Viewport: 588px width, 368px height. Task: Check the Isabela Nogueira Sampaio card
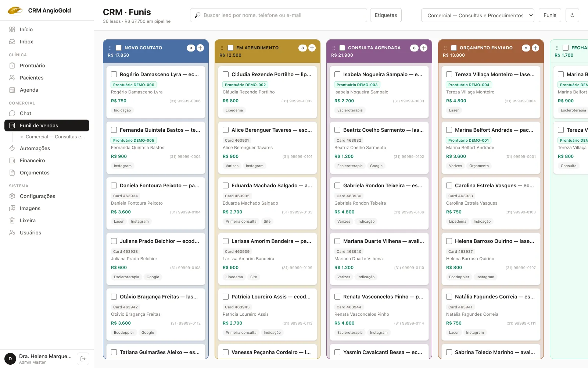pyautogui.click(x=337, y=74)
